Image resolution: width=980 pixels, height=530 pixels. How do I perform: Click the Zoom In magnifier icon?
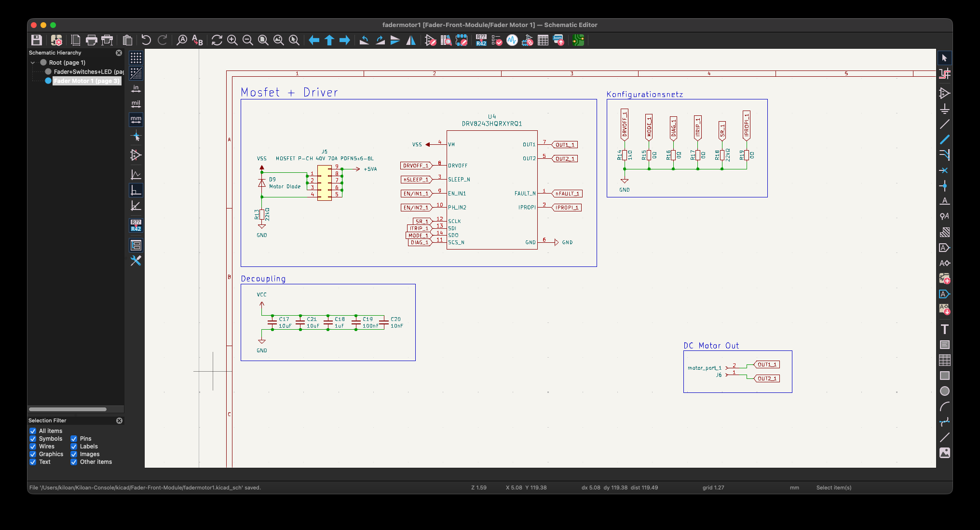tap(232, 40)
